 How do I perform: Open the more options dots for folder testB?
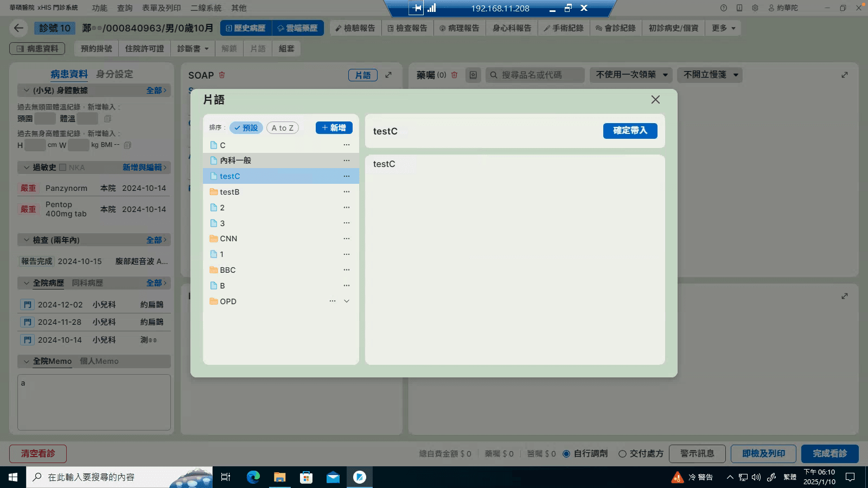[346, 192]
